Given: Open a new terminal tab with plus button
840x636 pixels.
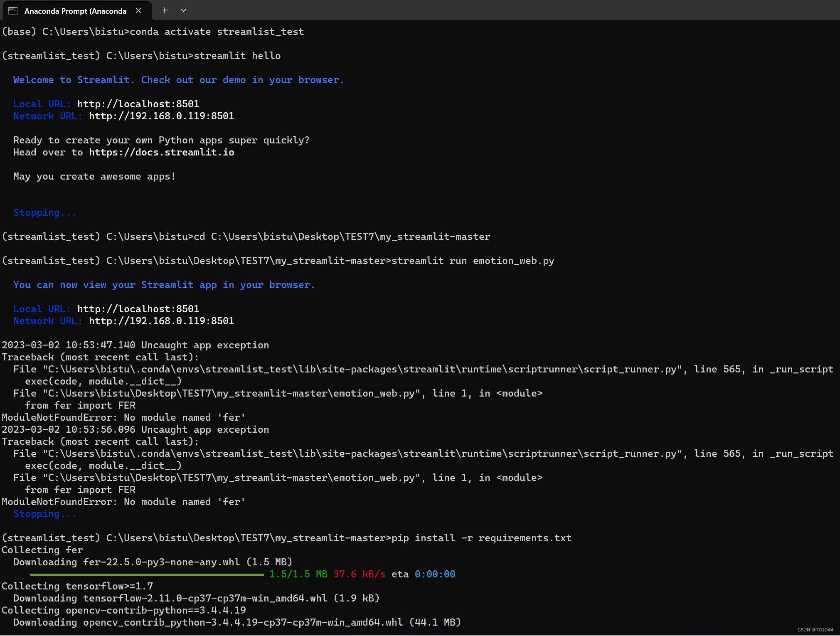Looking at the screenshot, I should [165, 10].
